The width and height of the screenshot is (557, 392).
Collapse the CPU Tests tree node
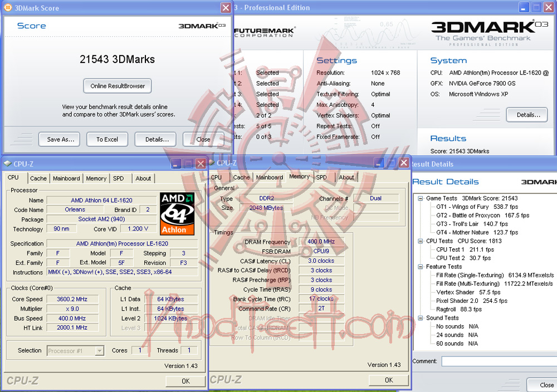[420, 241]
